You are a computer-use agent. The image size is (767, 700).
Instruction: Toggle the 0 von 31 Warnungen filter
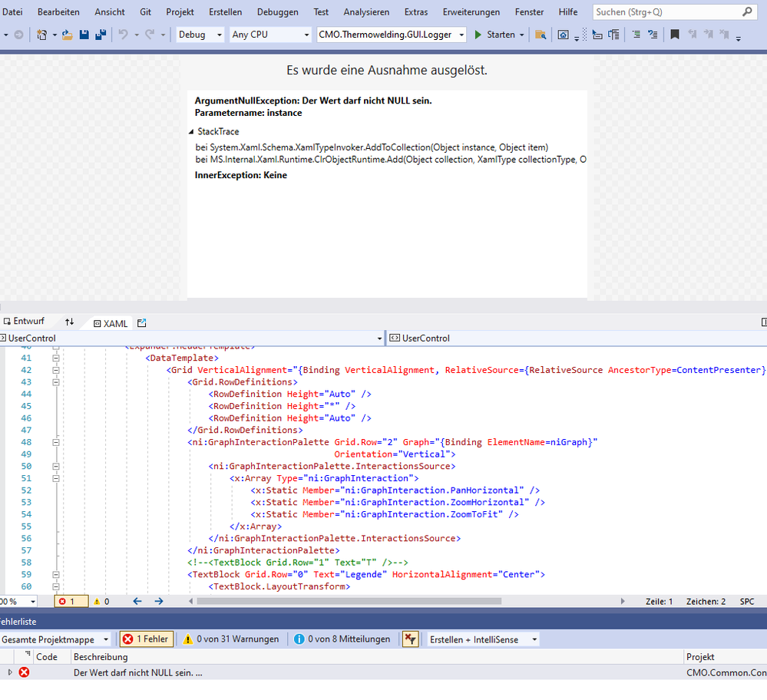point(231,639)
